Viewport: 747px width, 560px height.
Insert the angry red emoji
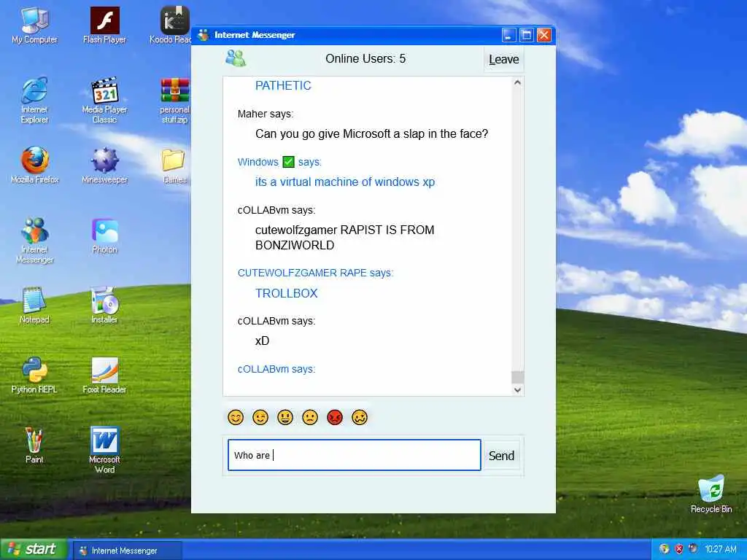point(335,418)
